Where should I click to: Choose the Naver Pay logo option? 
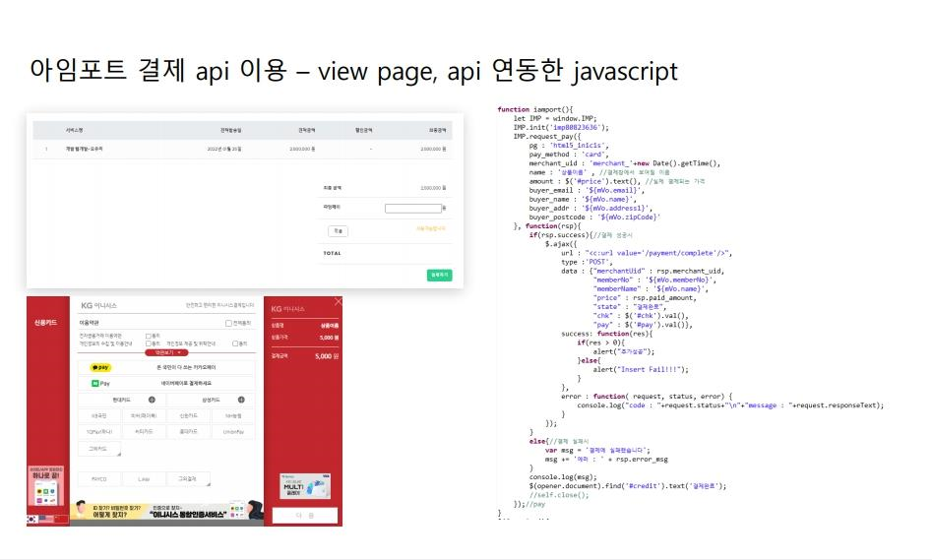click(x=100, y=383)
